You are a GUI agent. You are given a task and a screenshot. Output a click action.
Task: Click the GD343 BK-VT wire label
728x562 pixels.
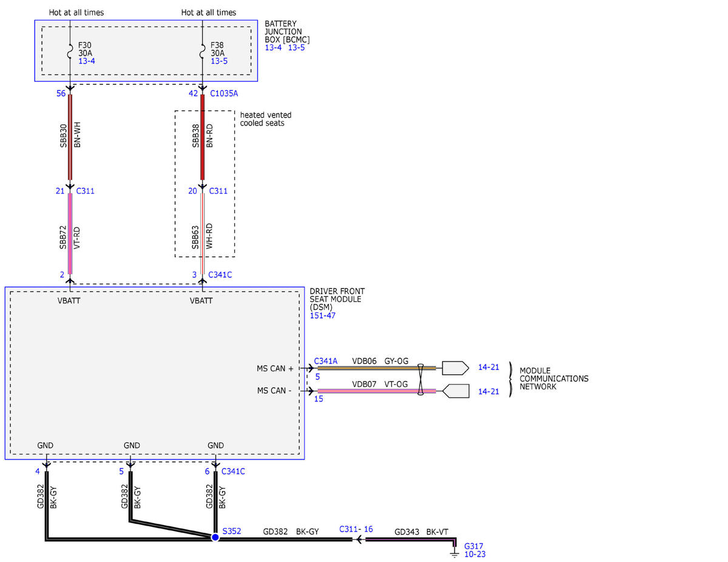point(422,532)
